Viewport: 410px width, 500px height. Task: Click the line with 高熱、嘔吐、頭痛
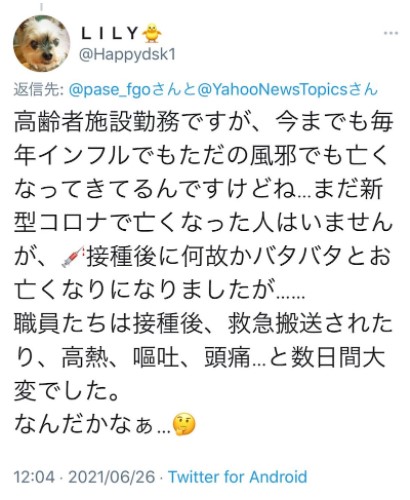pyautogui.click(x=200, y=357)
